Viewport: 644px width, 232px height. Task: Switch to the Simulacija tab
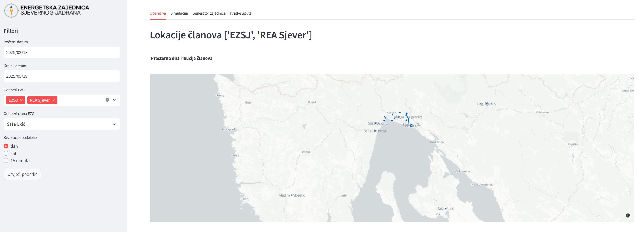[179, 13]
